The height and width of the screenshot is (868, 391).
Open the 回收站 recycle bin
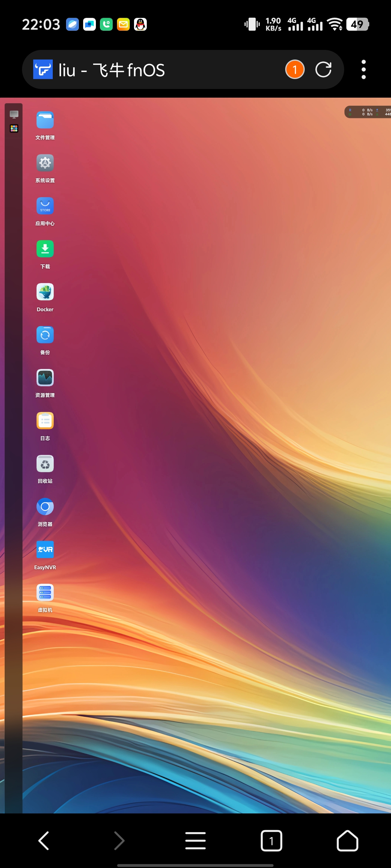45,464
